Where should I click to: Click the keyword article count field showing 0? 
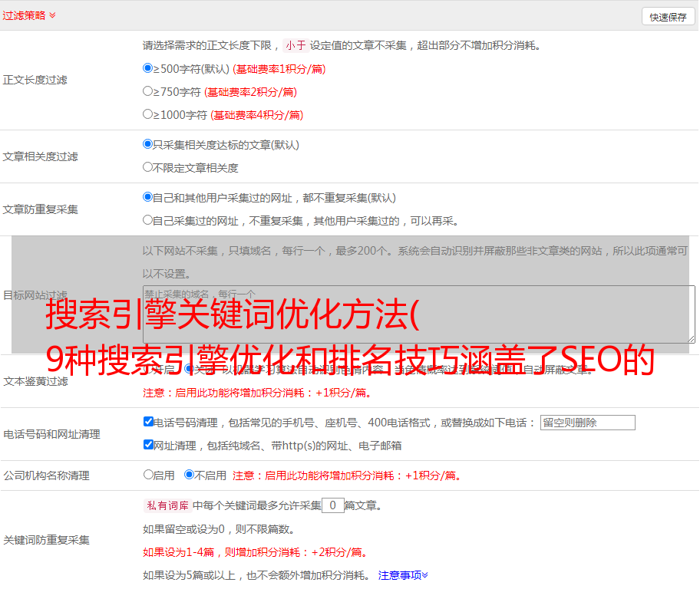click(x=332, y=505)
